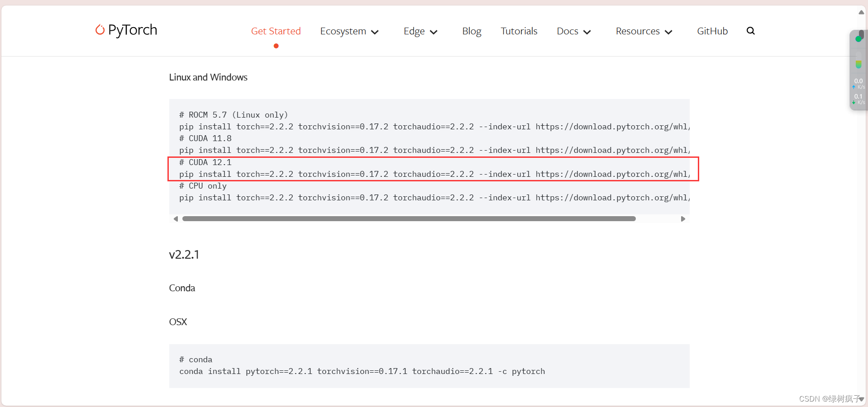Expand the Ecosystem dropdown menu
Image resolution: width=868 pixels, height=407 pixels.
(x=349, y=31)
